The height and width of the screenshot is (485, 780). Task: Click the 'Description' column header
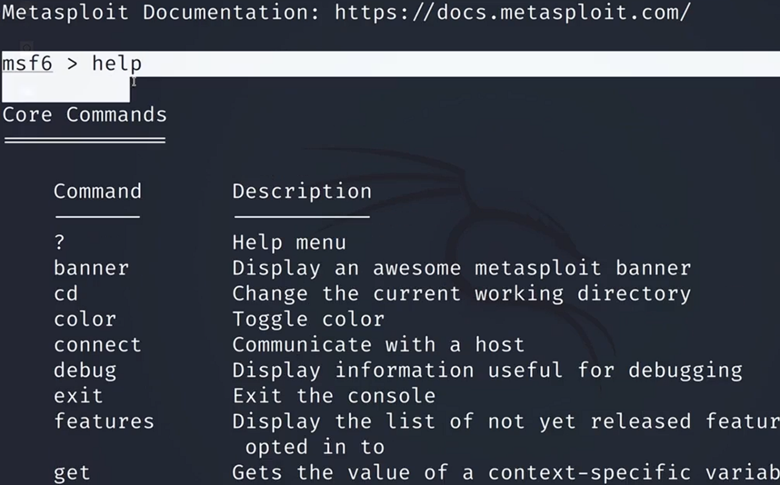302,192
